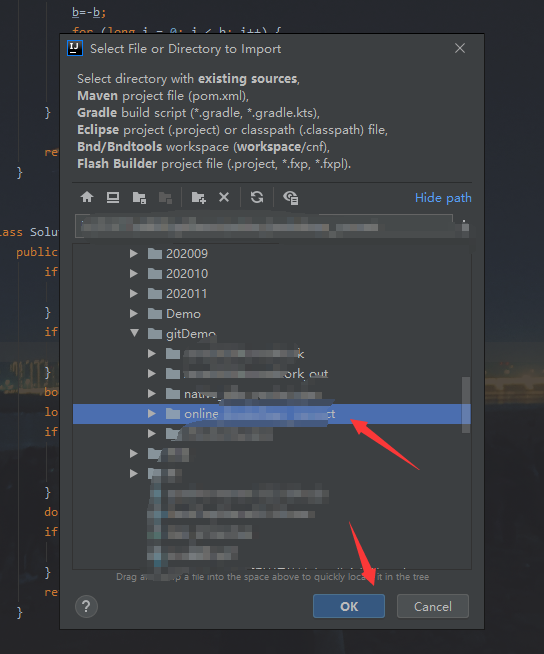Click Hide path link

(443, 198)
